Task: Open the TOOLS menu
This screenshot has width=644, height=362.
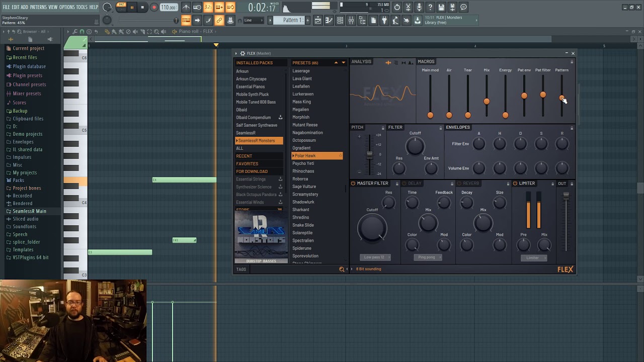Action: (82, 7)
